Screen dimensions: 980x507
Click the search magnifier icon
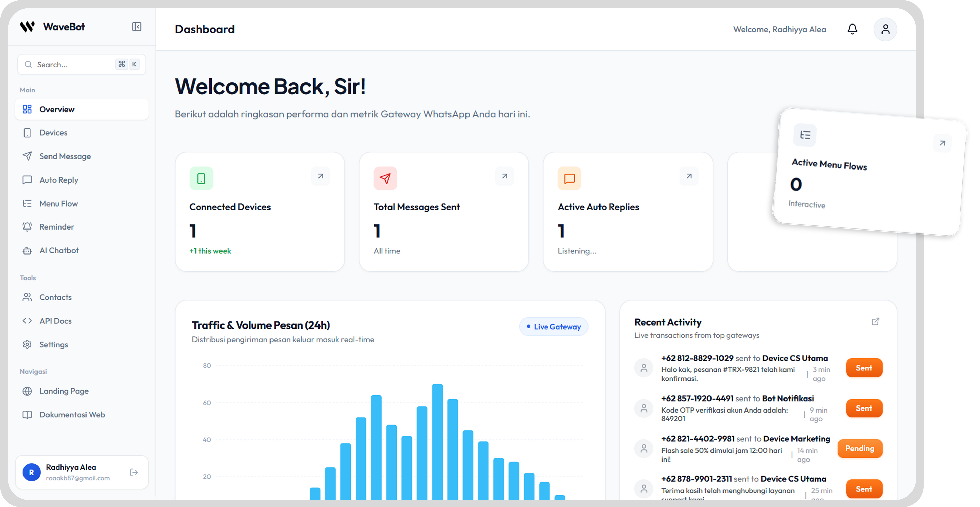pos(28,64)
